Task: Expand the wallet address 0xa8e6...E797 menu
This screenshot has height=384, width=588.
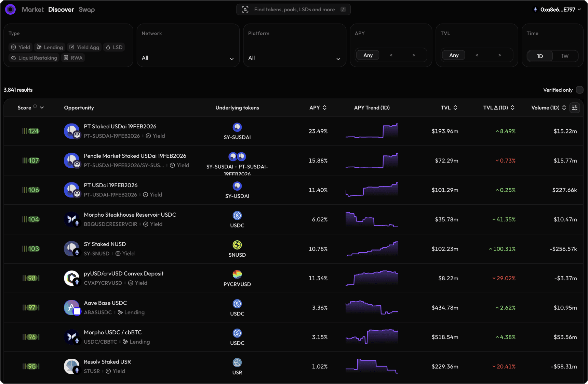Action: point(557,10)
